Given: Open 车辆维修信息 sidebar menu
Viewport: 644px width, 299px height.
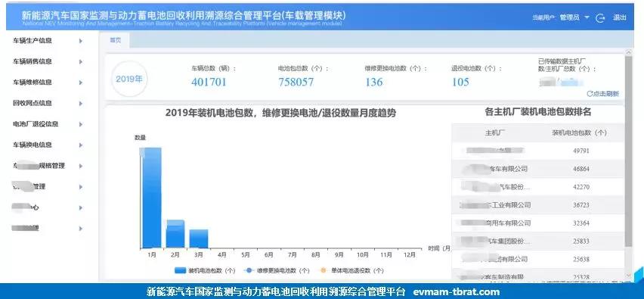Looking at the screenshot, I should [32, 83].
